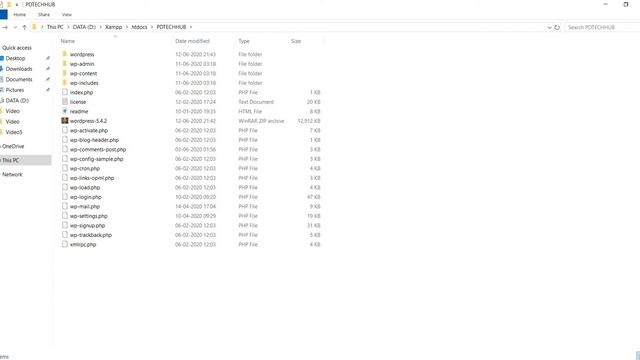Select Network in the navigation pane
640x360 pixels.
coord(12,175)
